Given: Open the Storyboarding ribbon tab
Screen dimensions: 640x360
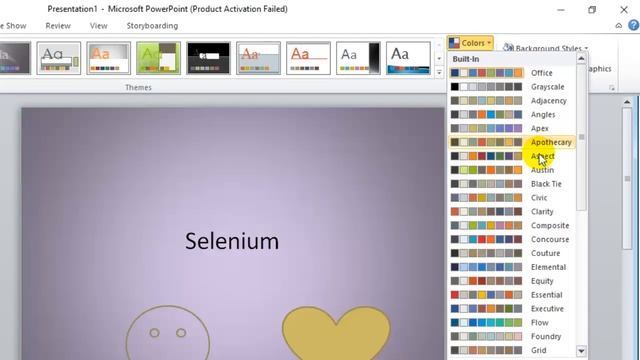Looking at the screenshot, I should point(152,26).
